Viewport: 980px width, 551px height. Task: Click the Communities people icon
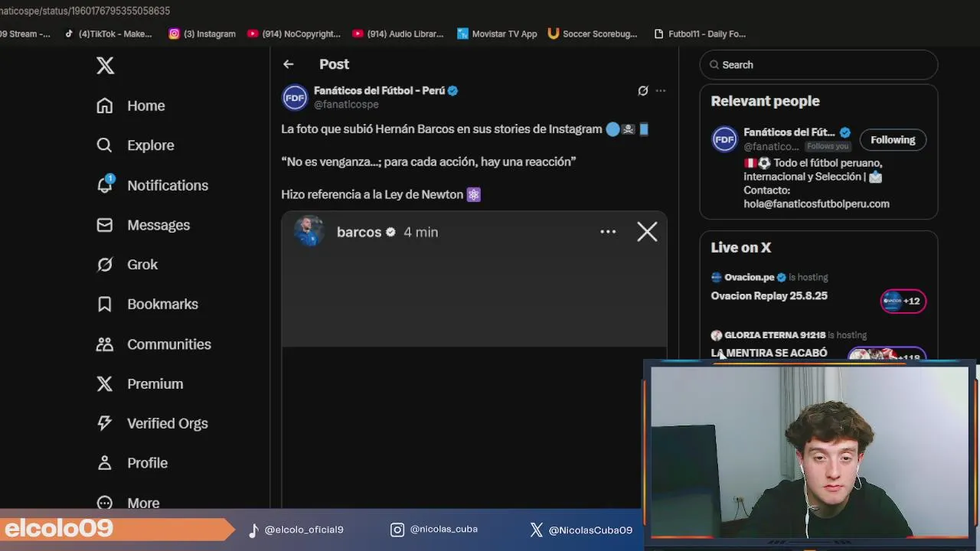click(x=105, y=344)
